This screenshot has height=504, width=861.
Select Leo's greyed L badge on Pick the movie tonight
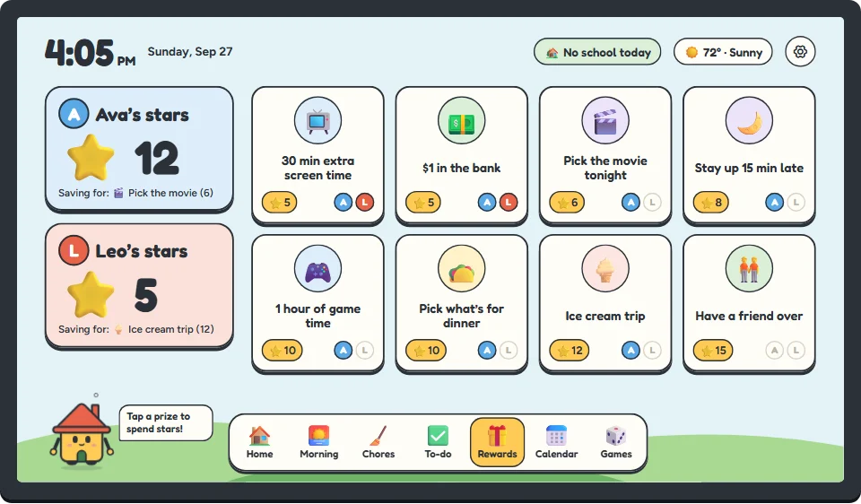(652, 203)
